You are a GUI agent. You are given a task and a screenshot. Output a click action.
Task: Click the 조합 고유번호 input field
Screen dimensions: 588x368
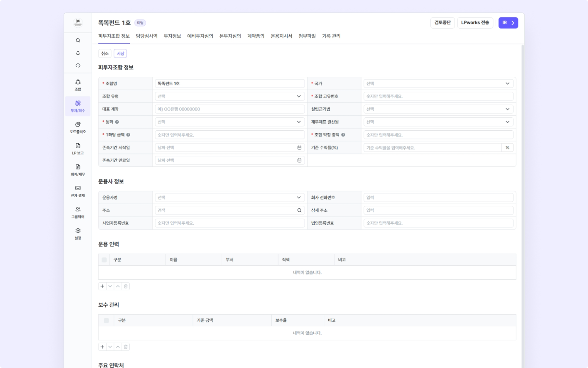point(438,96)
